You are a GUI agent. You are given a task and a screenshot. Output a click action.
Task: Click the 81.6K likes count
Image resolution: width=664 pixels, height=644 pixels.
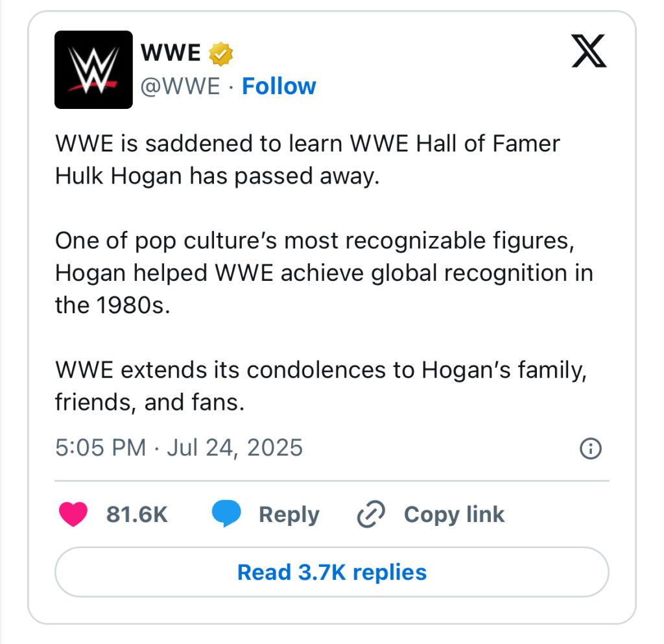[137, 514]
